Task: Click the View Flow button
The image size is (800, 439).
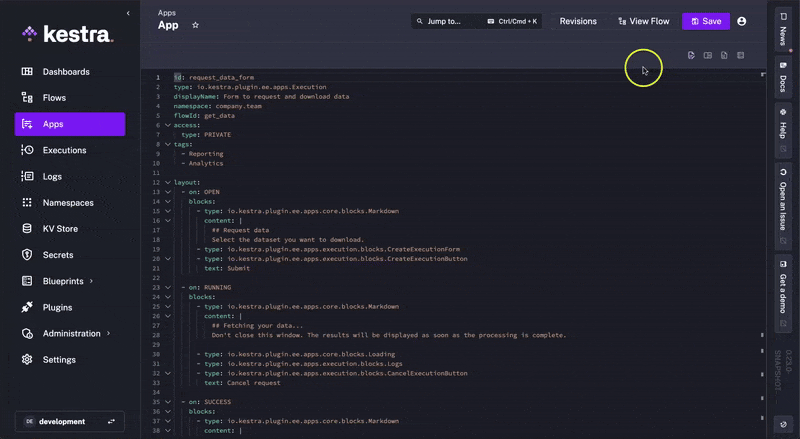Action: tap(643, 21)
